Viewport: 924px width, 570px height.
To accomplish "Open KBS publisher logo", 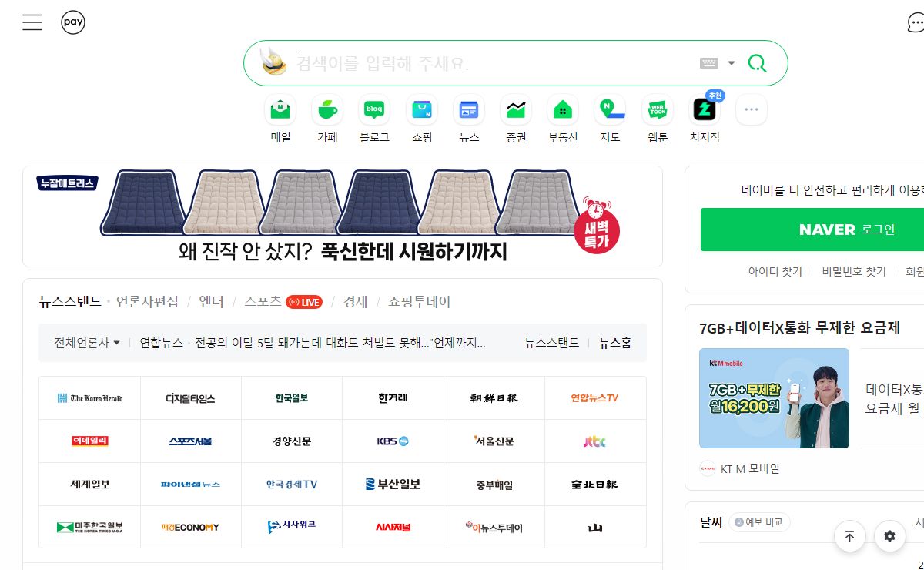I will point(393,441).
